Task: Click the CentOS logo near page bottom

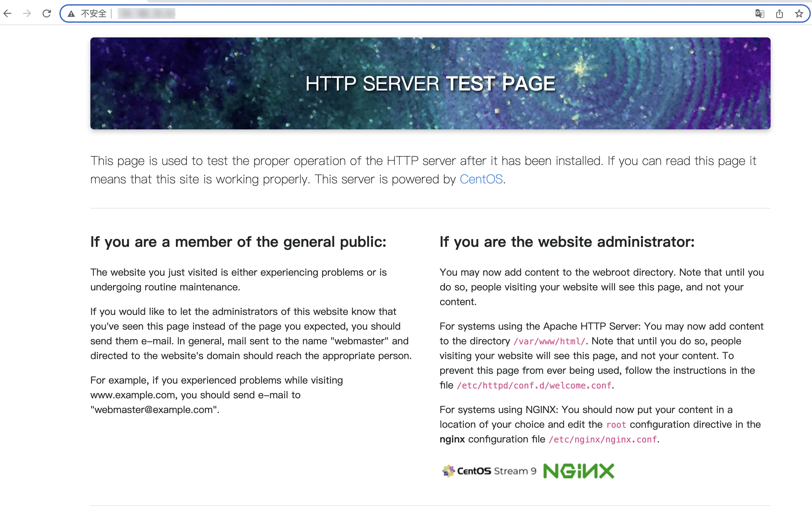Action: pos(449,470)
